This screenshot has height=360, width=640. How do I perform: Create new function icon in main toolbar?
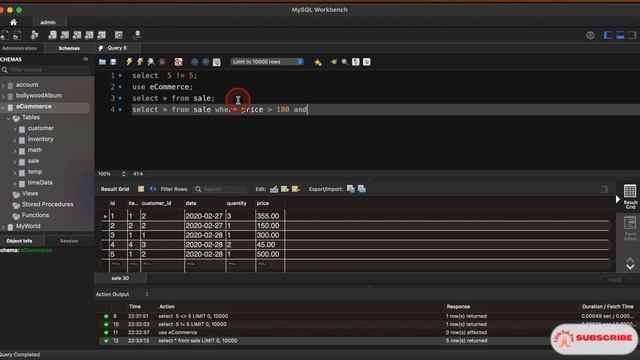click(x=101, y=35)
